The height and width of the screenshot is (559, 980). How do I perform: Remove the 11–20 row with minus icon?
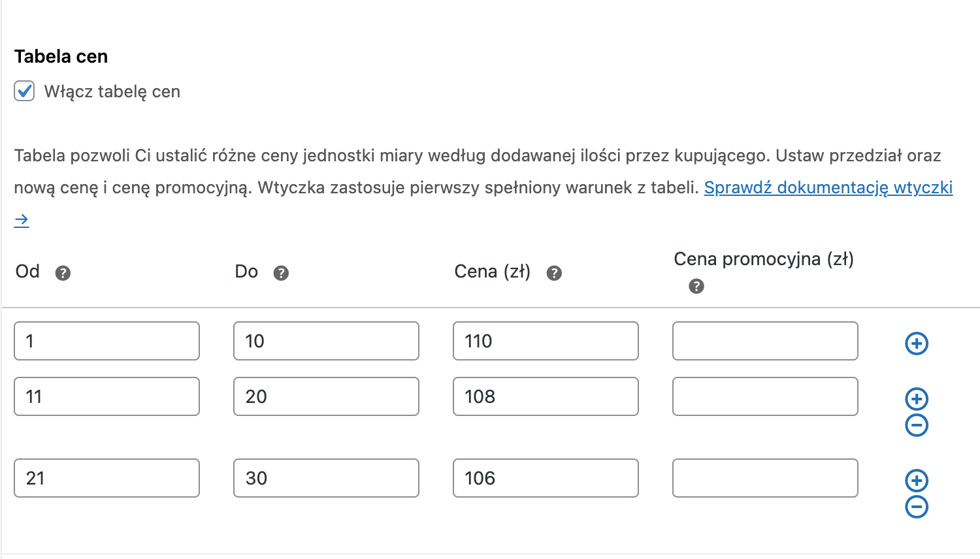pyautogui.click(x=917, y=425)
